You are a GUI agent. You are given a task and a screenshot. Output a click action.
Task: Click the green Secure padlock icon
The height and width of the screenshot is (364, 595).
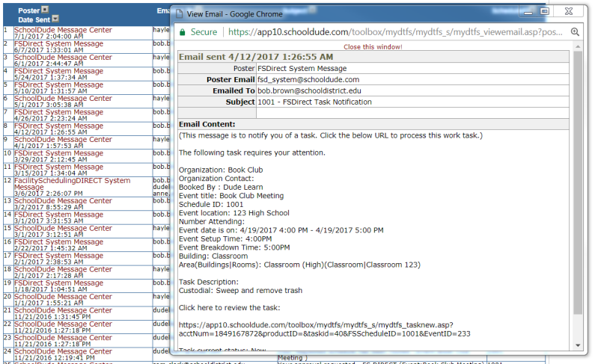pos(182,32)
